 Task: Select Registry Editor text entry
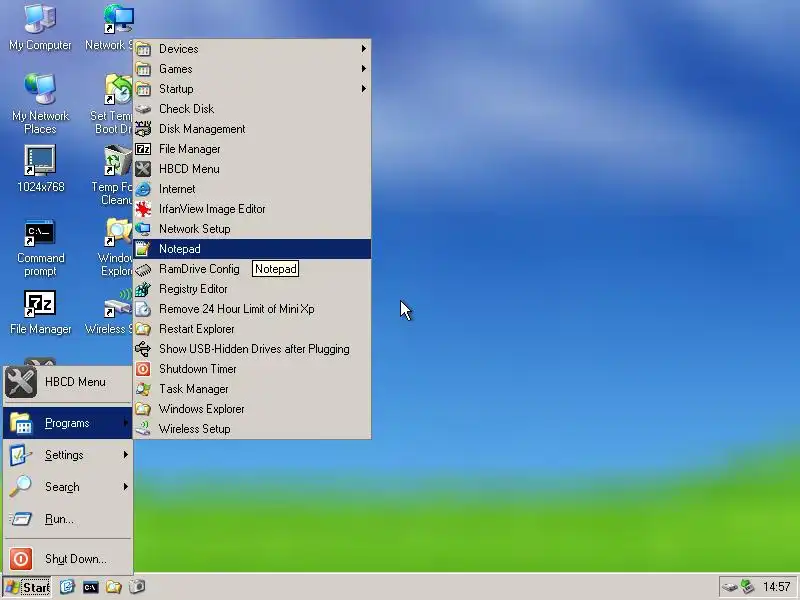(193, 289)
